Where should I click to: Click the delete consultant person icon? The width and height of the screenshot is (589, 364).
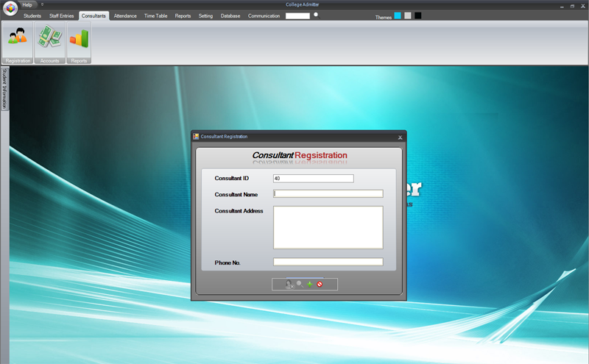click(x=289, y=285)
